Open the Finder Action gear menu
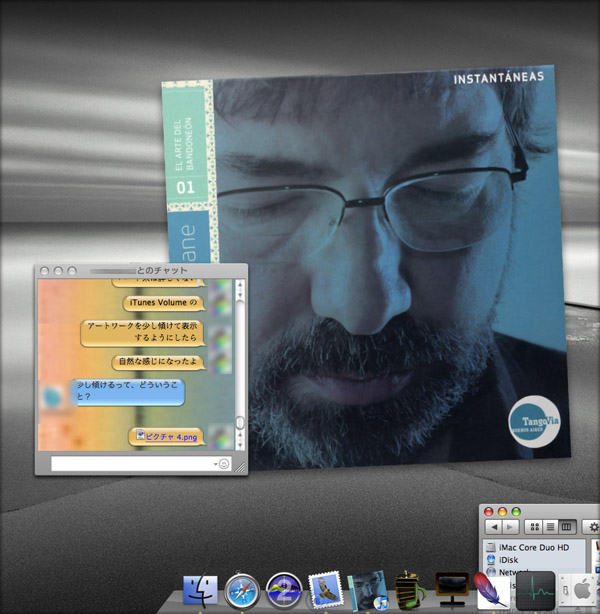 click(x=592, y=527)
